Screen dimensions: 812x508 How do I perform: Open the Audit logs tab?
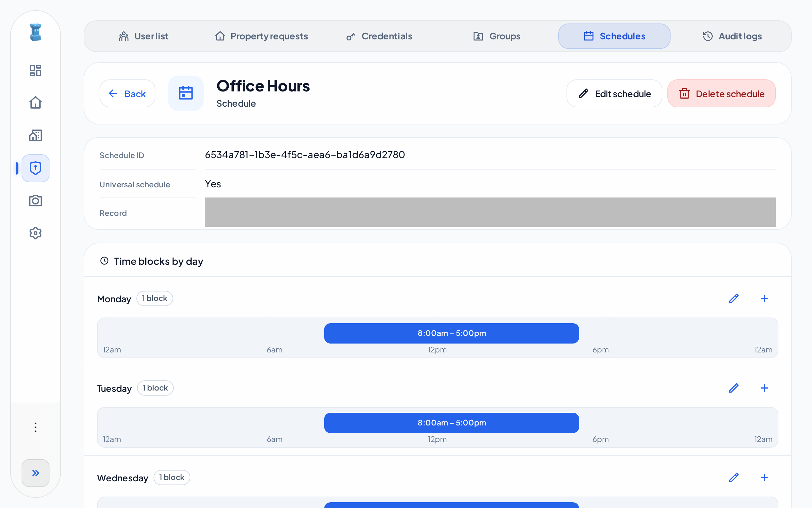[x=732, y=36]
